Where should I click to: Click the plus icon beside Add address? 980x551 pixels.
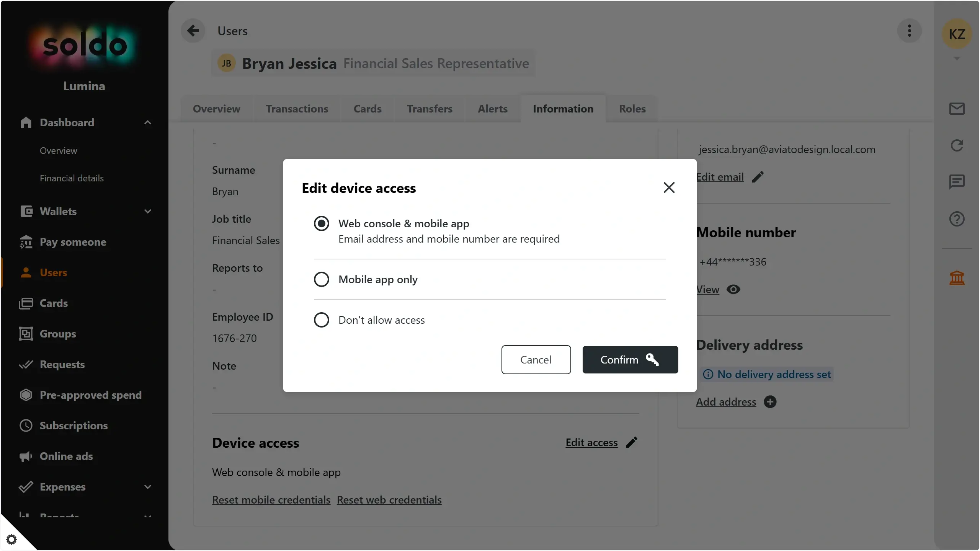(x=770, y=402)
